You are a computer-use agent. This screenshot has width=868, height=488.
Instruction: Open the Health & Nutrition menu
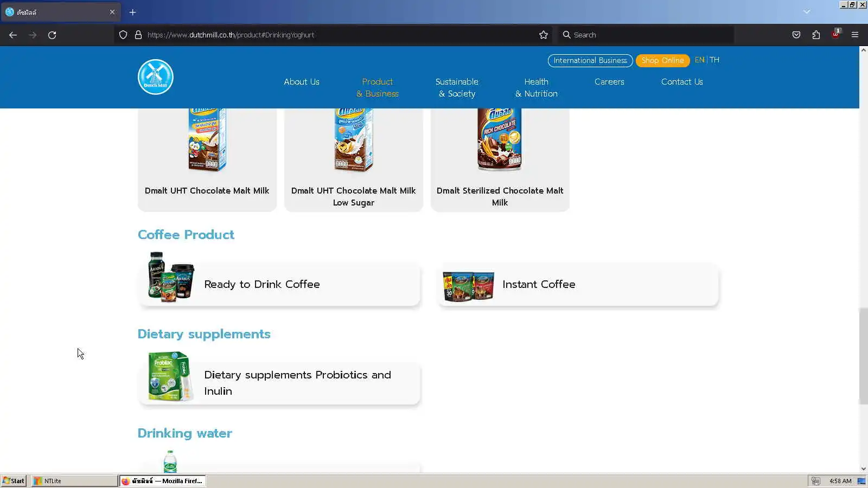(537, 88)
